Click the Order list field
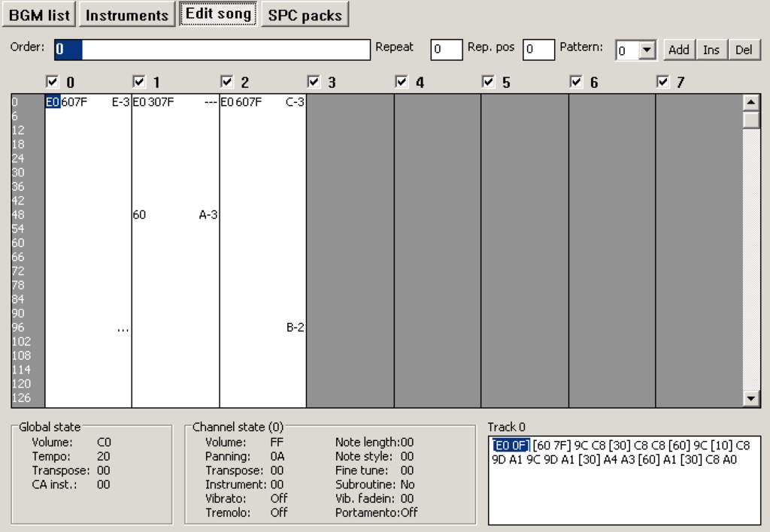Image resolution: width=770 pixels, height=532 pixels. [212, 50]
